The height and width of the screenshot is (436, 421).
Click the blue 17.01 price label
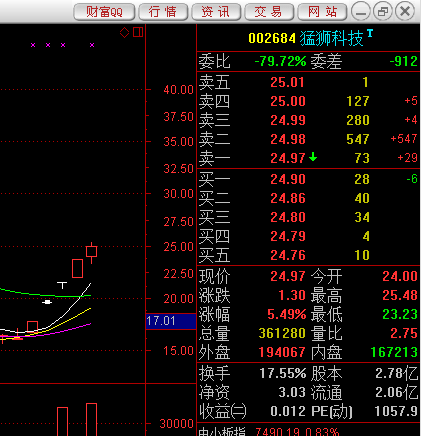pyautogui.click(x=171, y=321)
